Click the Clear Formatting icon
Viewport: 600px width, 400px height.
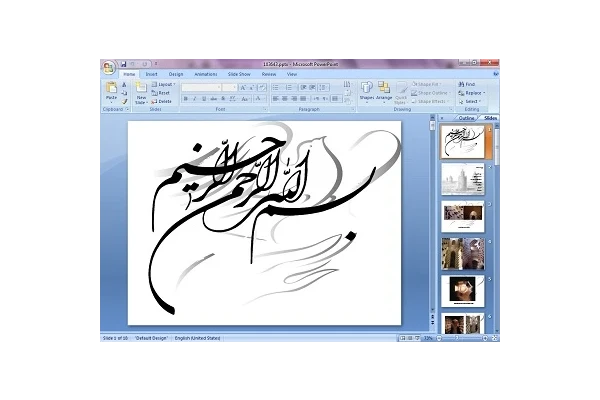(262, 88)
